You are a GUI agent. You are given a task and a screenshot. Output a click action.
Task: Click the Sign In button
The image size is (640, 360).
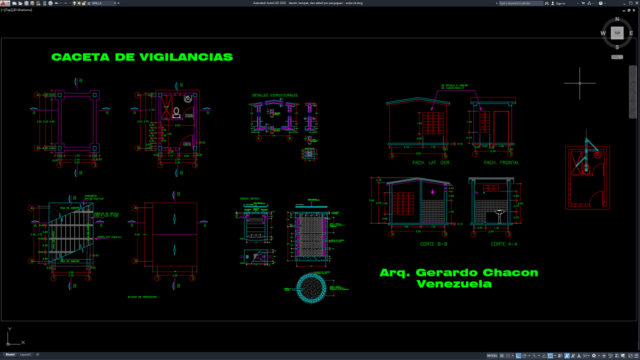(x=558, y=3)
